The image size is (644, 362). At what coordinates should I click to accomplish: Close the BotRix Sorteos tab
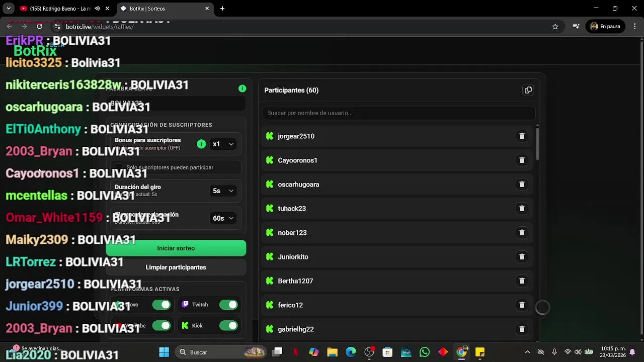207,9
